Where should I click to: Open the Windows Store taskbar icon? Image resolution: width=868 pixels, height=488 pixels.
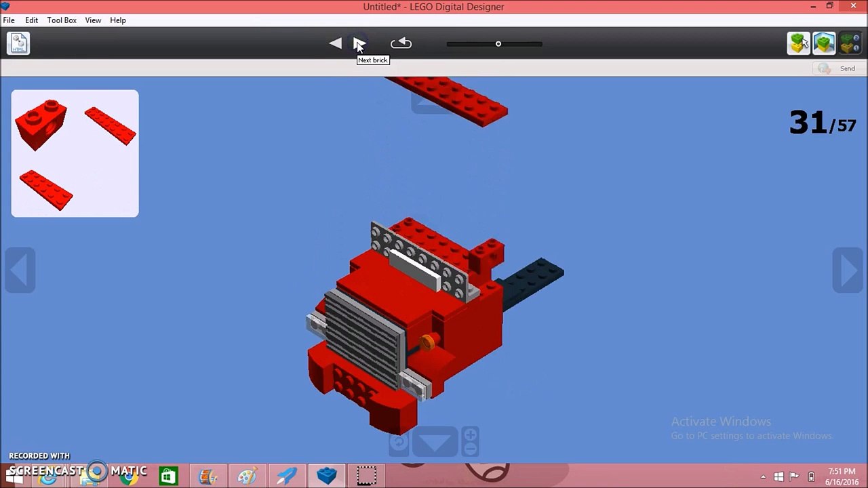168,476
